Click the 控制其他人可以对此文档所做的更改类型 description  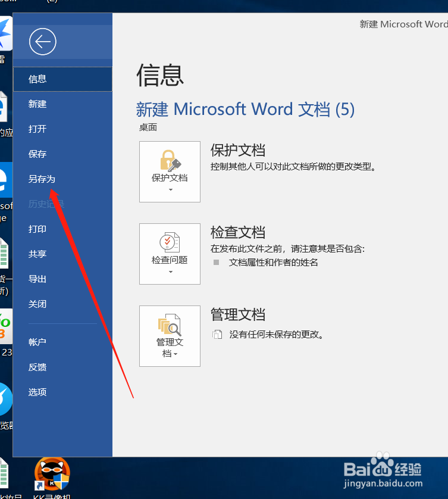tap(293, 167)
